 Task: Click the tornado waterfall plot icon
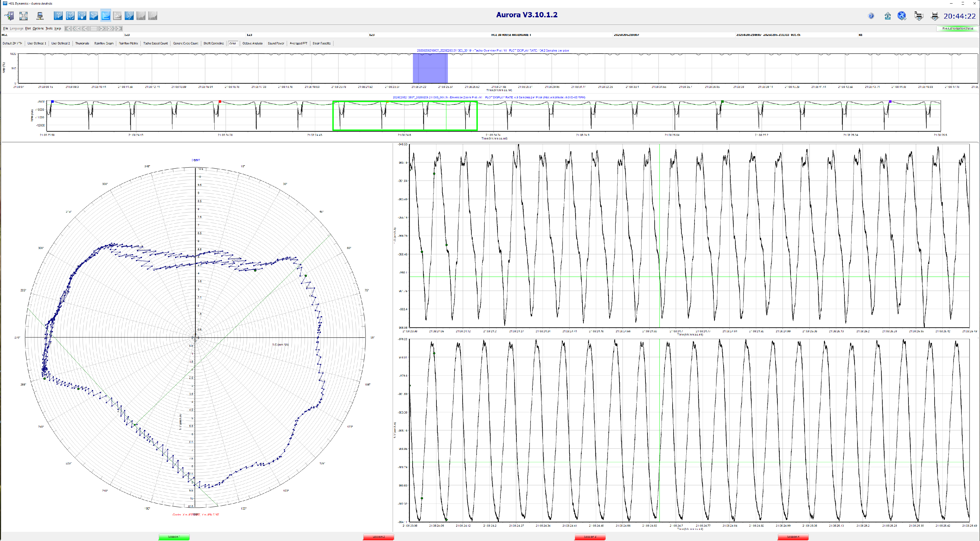(x=93, y=16)
